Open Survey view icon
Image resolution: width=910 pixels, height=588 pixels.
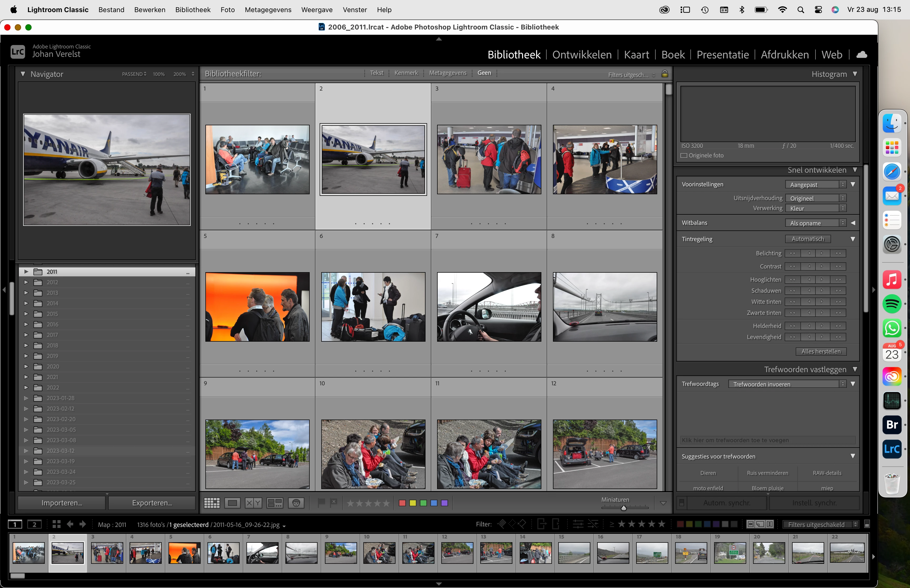[275, 503]
